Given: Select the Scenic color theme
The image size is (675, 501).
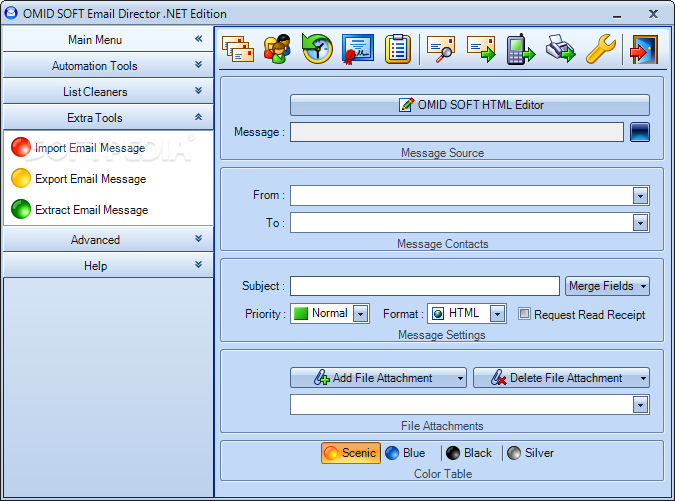Looking at the screenshot, I should [x=351, y=453].
